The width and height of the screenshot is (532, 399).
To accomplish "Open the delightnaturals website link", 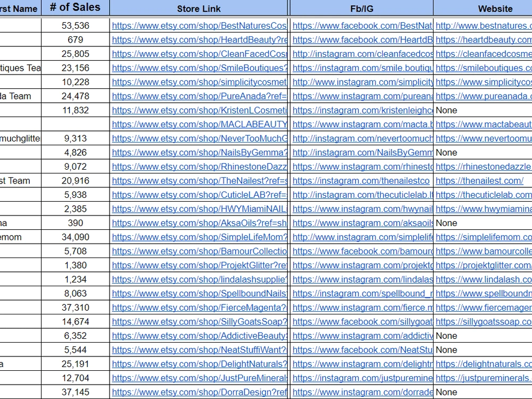I will coord(483,364).
